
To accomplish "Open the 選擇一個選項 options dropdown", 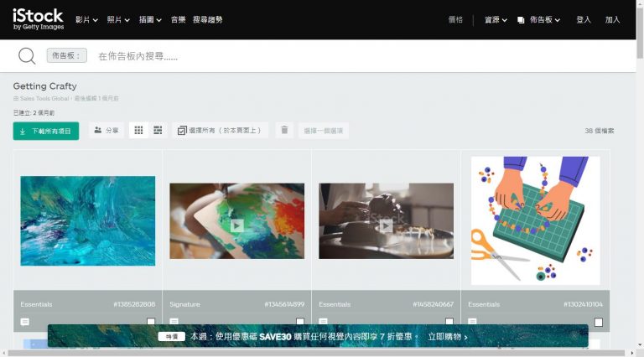I will 323,131.
